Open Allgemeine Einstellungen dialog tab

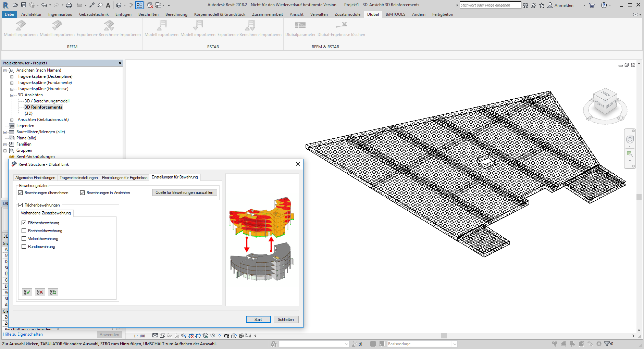(35, 178)
